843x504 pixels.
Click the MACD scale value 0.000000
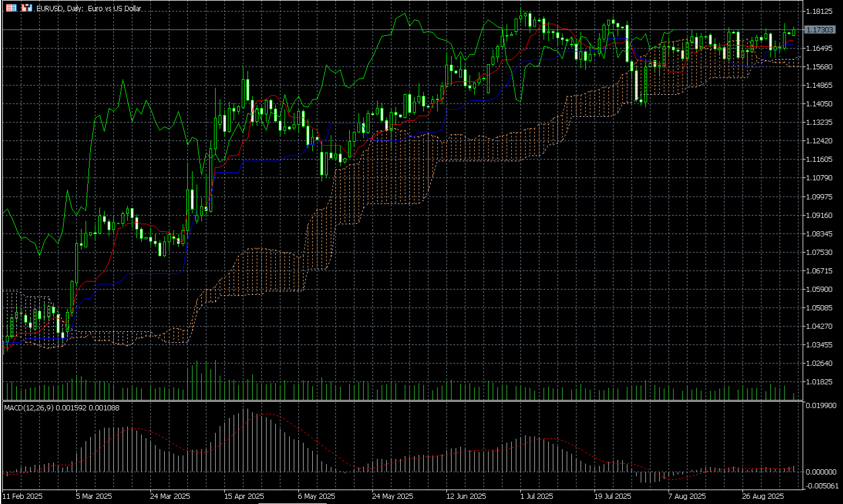click(x=821, y=472)
